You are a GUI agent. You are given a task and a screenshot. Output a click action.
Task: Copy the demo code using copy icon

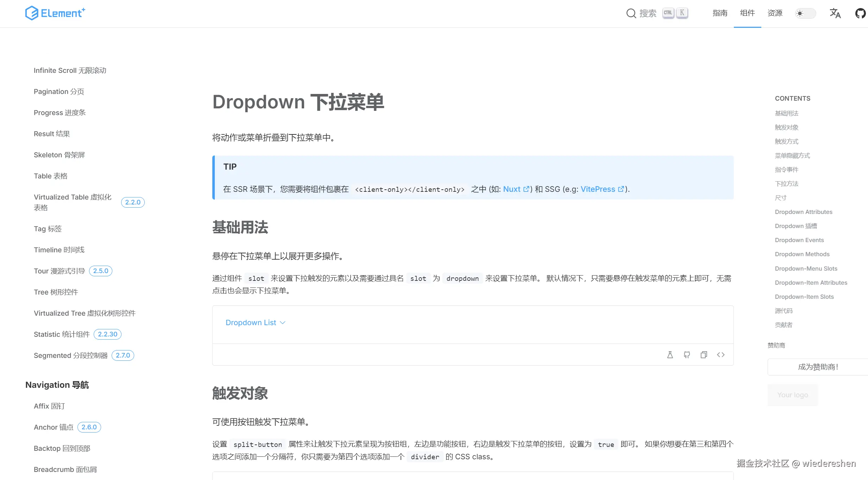(x=704, y=355)
